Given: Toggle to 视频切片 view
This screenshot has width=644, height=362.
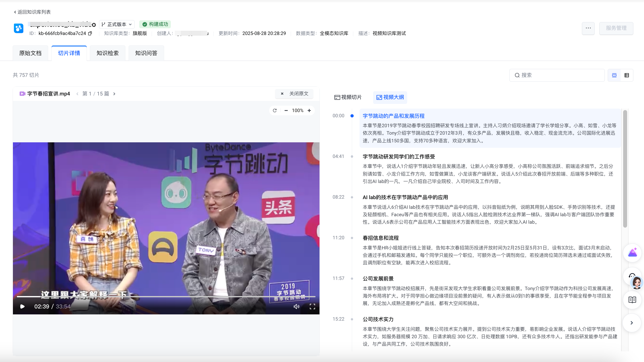Looking at the screenshot, I should [348, 97].
